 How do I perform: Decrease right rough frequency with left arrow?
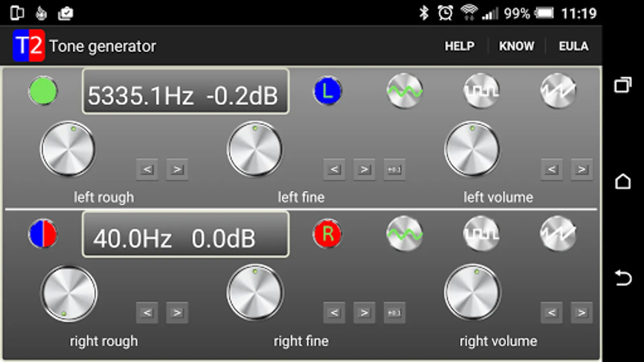147,313
